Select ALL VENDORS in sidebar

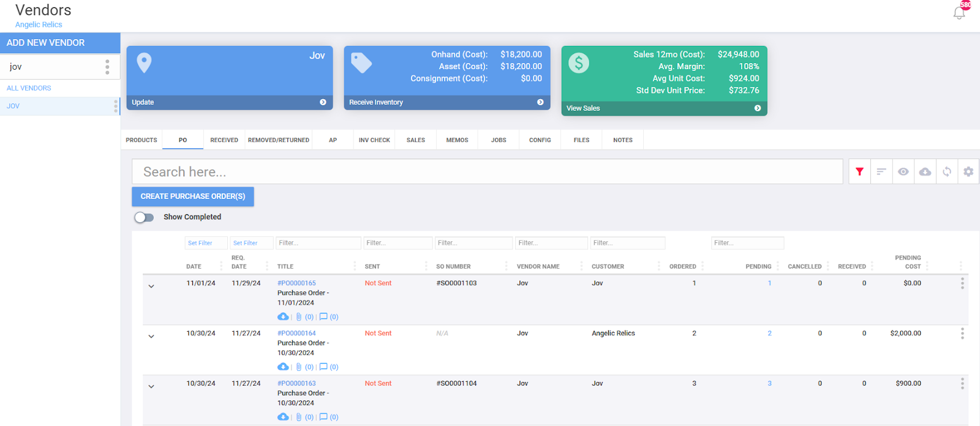click(29, 88)
